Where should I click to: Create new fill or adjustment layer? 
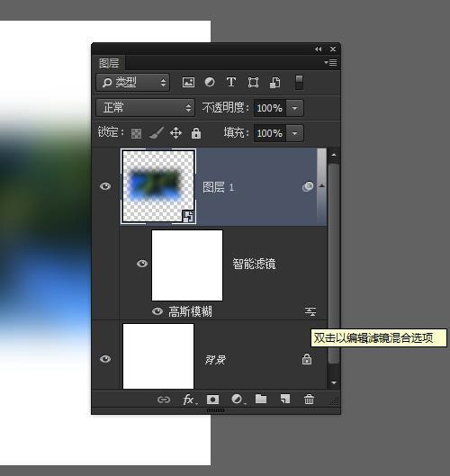click(238, 400)
